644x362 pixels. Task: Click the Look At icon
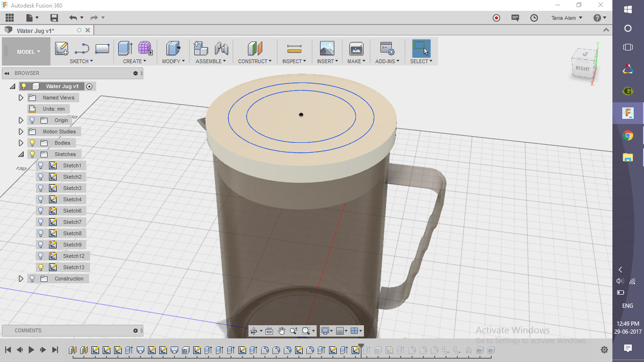pyautogui.click(x=269, y=331)
